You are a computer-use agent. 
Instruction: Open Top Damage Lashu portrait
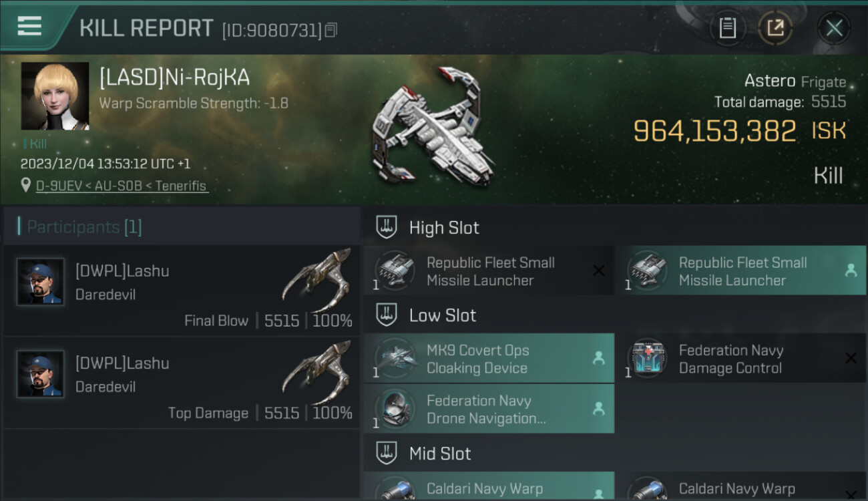click(41, 374)
